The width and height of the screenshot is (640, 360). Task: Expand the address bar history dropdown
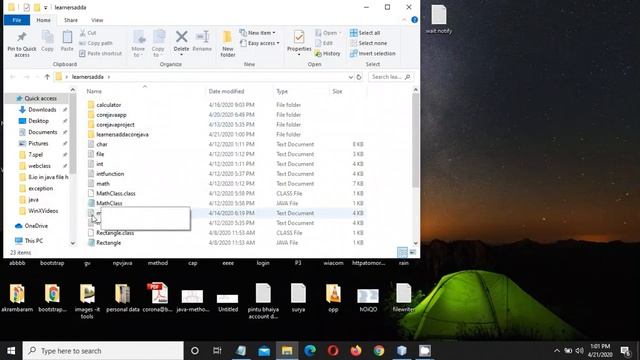pyautogui.click(x=350, y=77)
